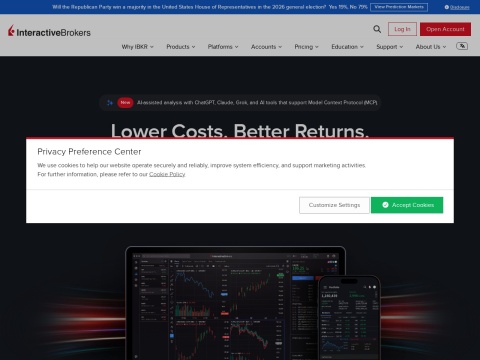Expand the Why IBKR menu

click(137, 47)
